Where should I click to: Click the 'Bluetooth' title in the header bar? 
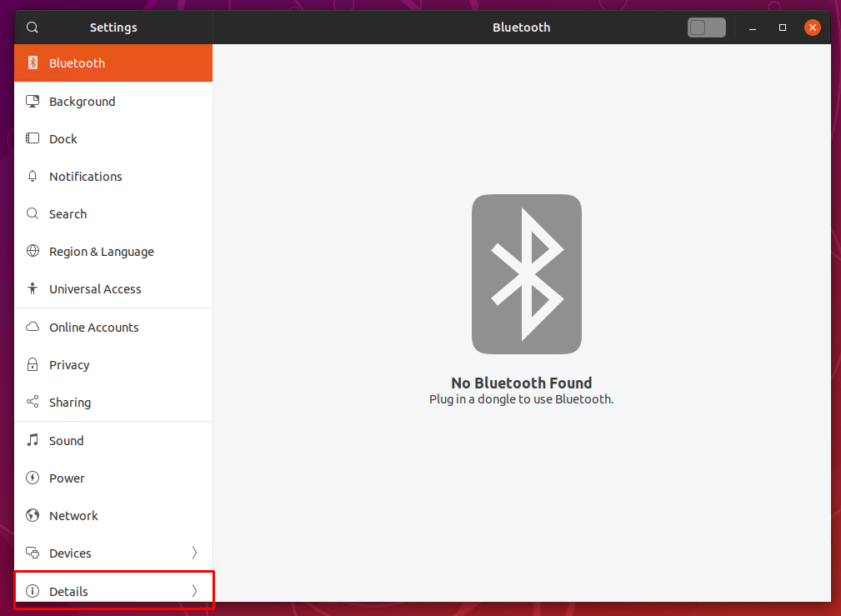point(521,28)
